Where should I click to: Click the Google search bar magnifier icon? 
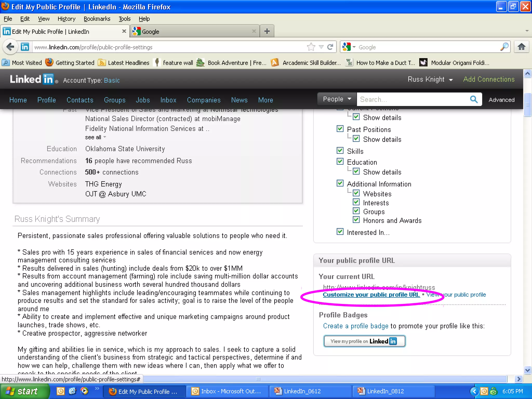point(504,47)
